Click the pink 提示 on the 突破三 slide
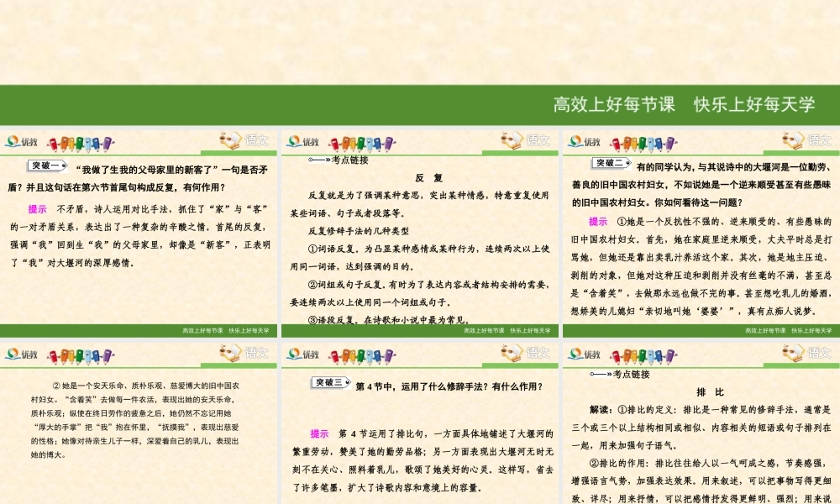The height and width of the screenshot is (504, 840). point(319,433)
